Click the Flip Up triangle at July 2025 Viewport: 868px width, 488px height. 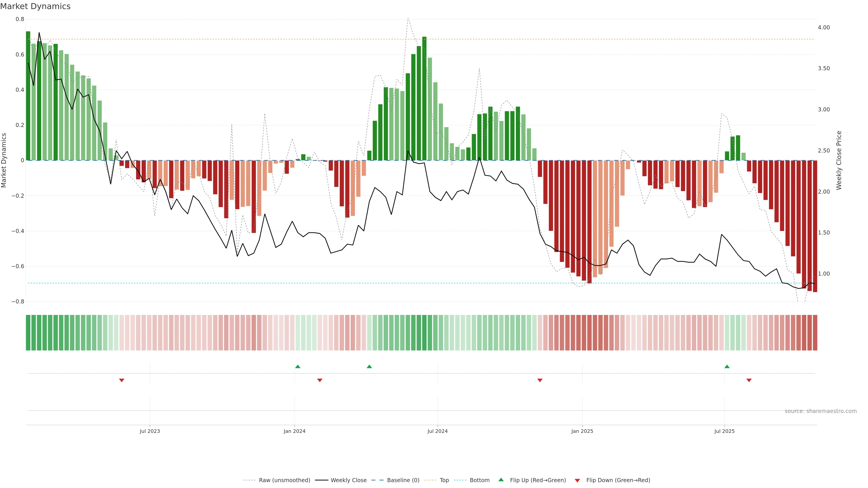(727, 366)
